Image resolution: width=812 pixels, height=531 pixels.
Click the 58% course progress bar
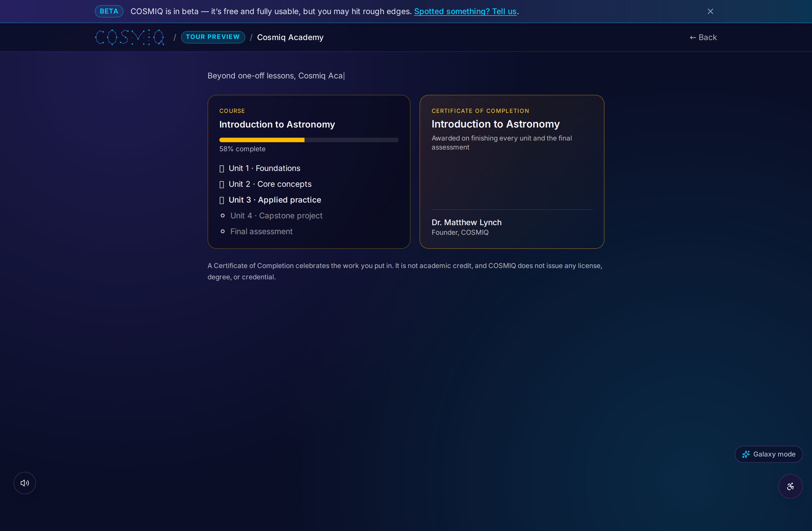coord(309,140)
